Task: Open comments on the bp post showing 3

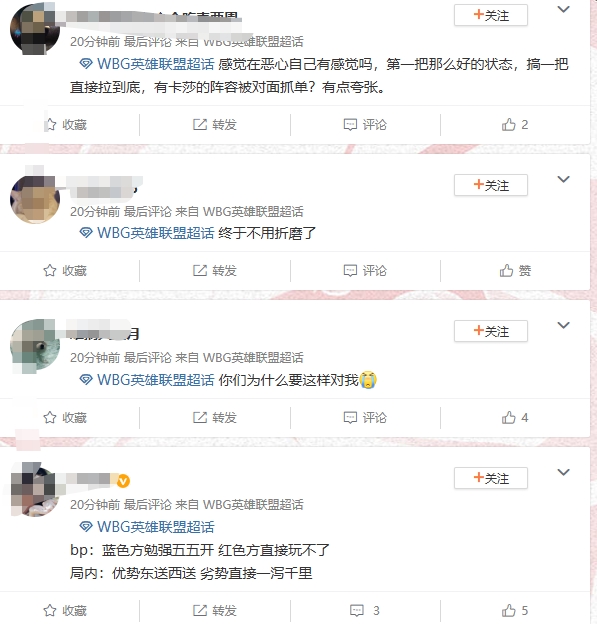Action: pos(365,610)
